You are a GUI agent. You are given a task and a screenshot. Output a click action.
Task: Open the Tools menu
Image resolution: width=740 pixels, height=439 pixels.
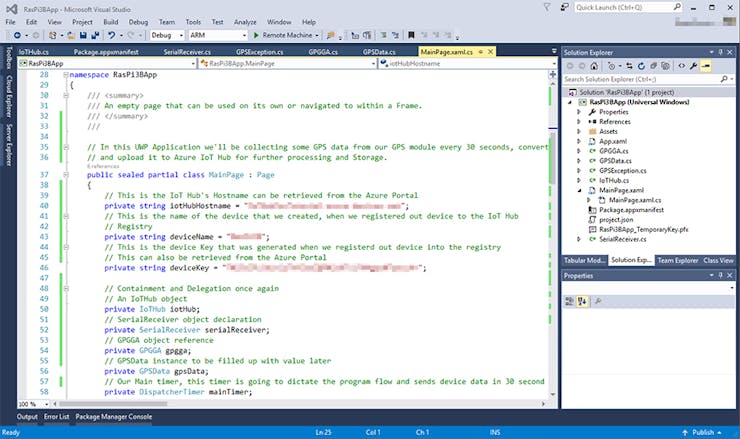pos(193,22)
